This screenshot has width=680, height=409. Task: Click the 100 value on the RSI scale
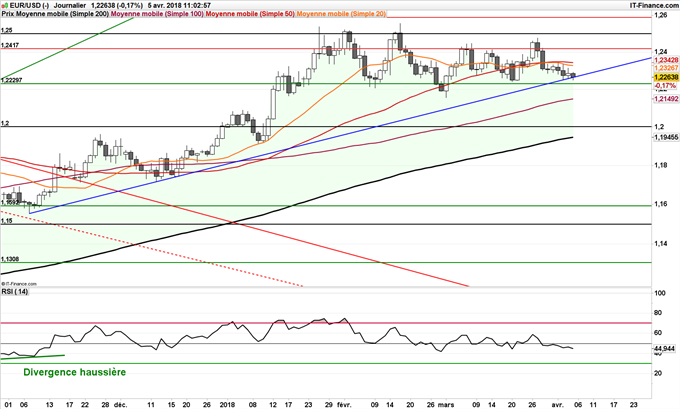coord(660,293)
